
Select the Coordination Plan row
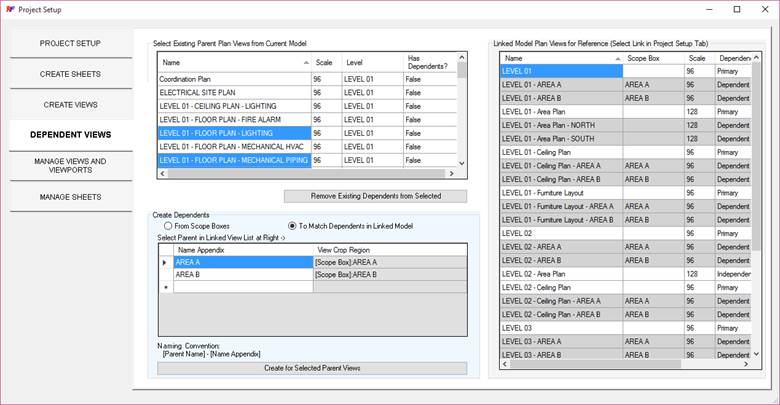[x=230, y=77]
